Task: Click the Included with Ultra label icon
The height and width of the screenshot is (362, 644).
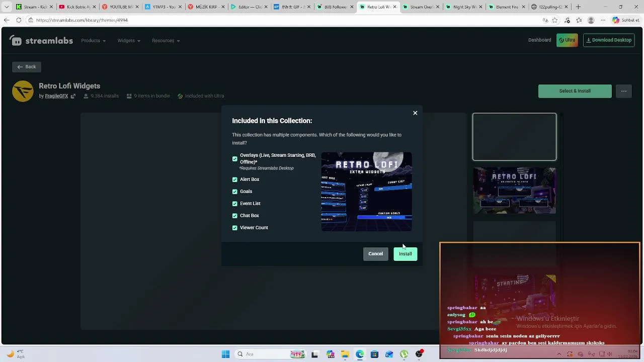Action: [x=180, y=96]
